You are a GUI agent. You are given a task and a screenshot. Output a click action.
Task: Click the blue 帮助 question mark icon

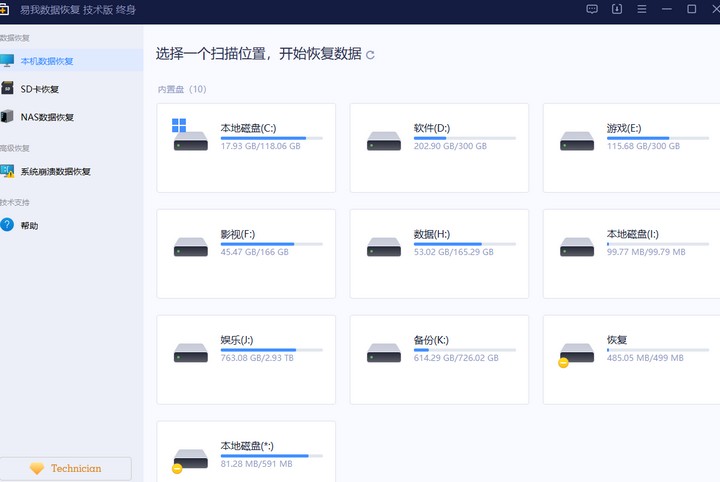pos(8,225)
